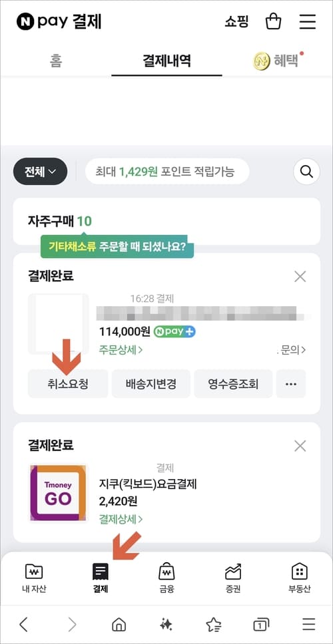The height and width of the screenshot is (644, 333).
Task: Open the browser bookmarks star icon
Action: pyautogui.click(x=213, y=625)
